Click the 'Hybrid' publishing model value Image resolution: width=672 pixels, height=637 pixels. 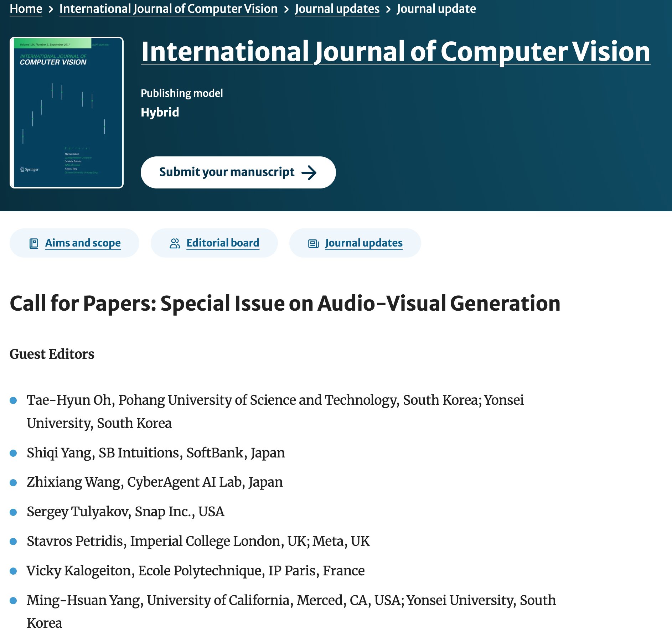pos(160,112)
